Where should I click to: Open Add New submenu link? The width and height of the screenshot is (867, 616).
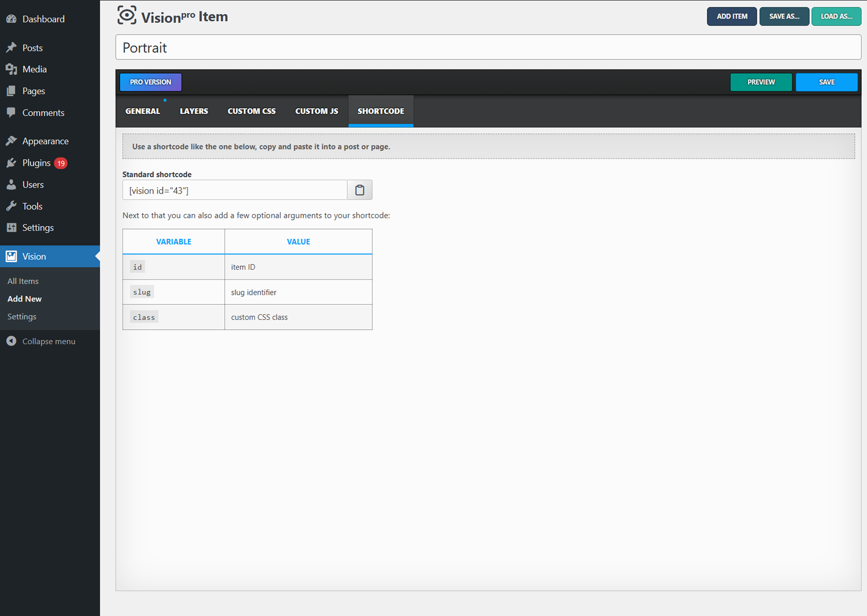pyautogui.click(x=24, y=299)
